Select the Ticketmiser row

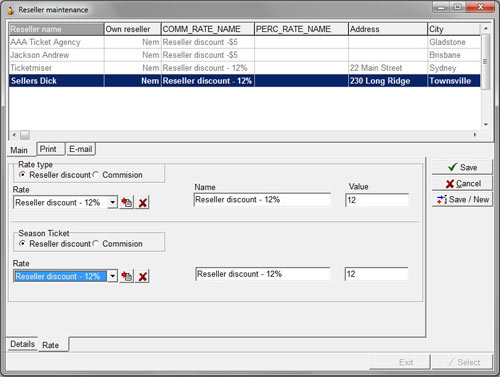pos(245,68)
